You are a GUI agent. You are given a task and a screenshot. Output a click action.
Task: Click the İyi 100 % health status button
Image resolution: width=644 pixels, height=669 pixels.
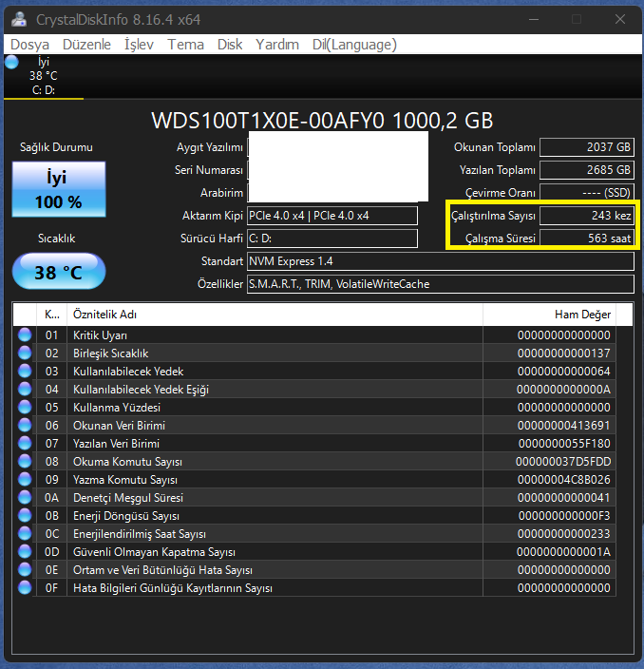(59, 189)
